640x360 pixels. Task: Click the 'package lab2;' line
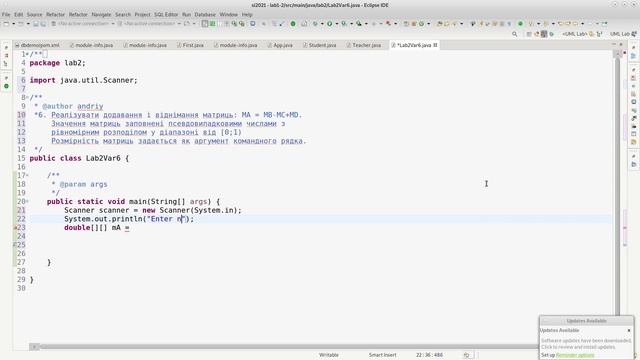[x=58, y=63]
